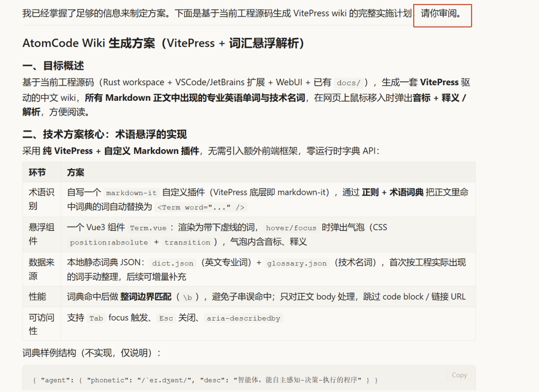Click the inline code 'aria-describedby'
The width and height of the screenshot is (539, 392).
[x=244, y=318]
